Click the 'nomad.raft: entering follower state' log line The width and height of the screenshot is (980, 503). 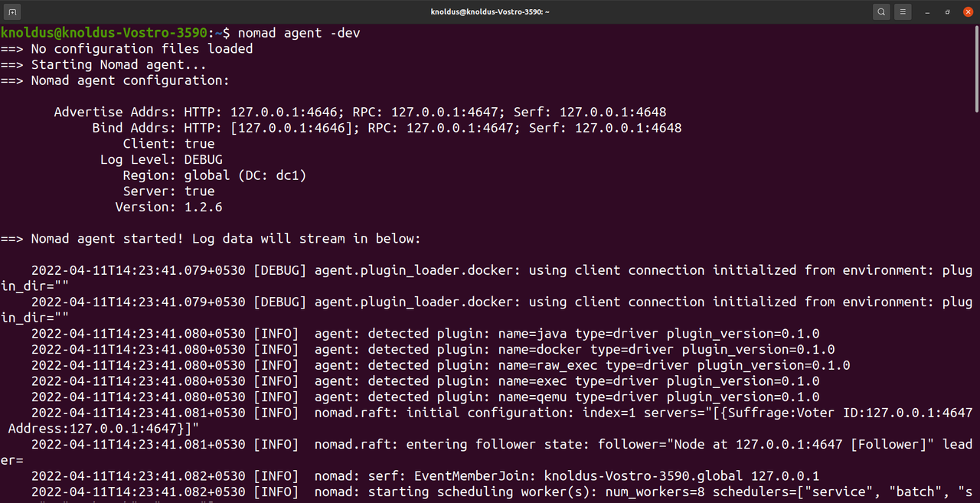pyautogui.click(x=487, y=452)
